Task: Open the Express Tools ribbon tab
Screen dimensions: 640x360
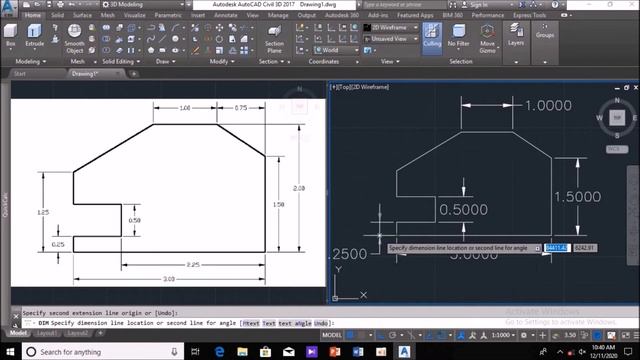Action: click(529, 15)
